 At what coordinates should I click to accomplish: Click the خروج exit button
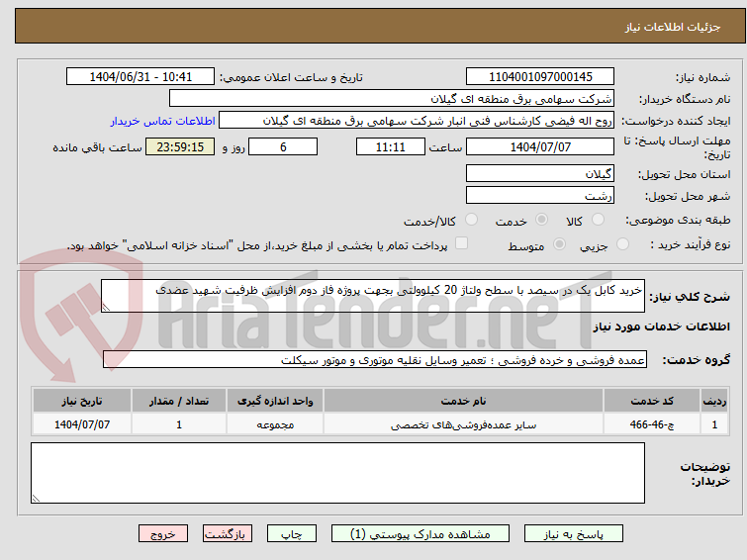(163, 534)
